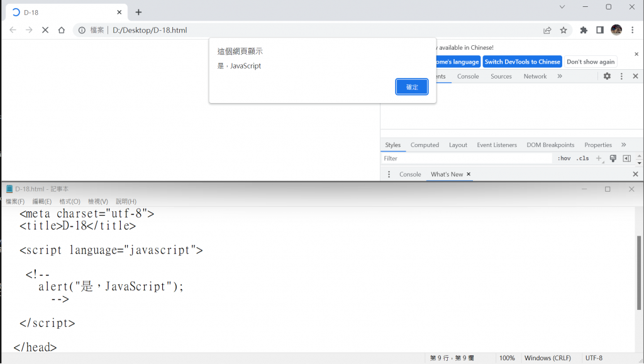Click the Notepad vertical scrollbar thumb
The image size is (644, 364).
point(639,273)
